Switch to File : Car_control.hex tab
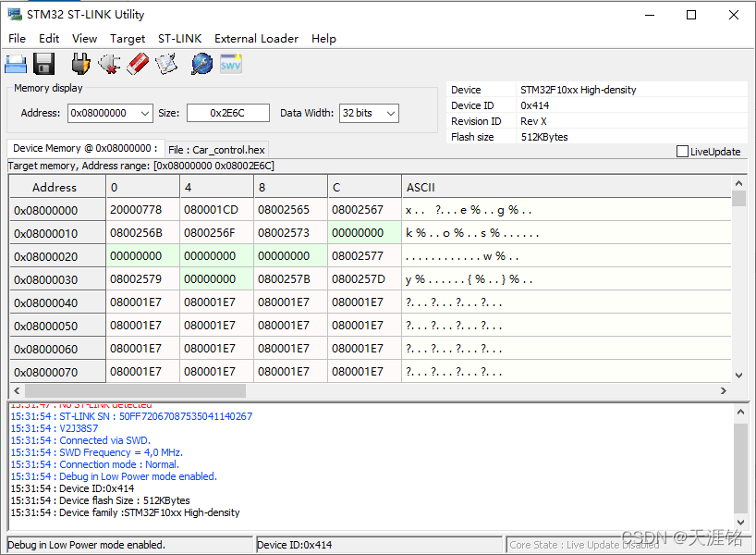The height and width of the screenshot is (555, 756). [216, 150]
